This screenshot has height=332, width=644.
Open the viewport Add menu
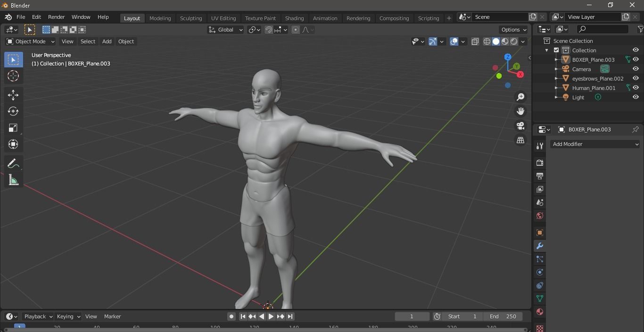(107, 41)
